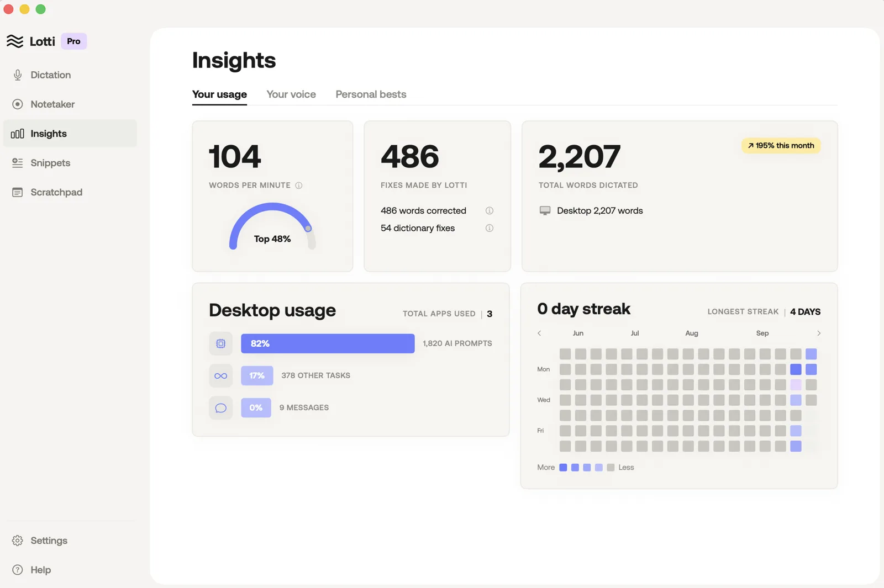Click the '0 day streak' heading
Screen dimensions: 884x588
tap(584, 309)
